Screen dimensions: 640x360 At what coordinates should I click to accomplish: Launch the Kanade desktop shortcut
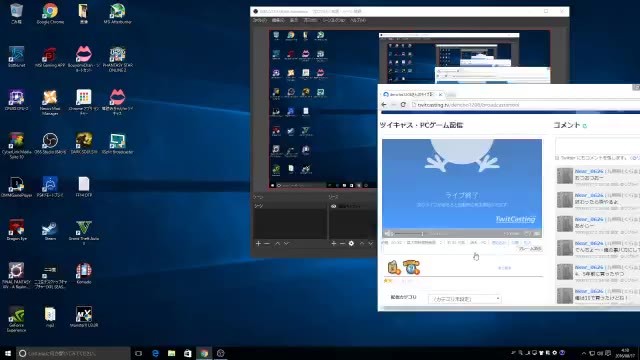[x=84, y=273]
